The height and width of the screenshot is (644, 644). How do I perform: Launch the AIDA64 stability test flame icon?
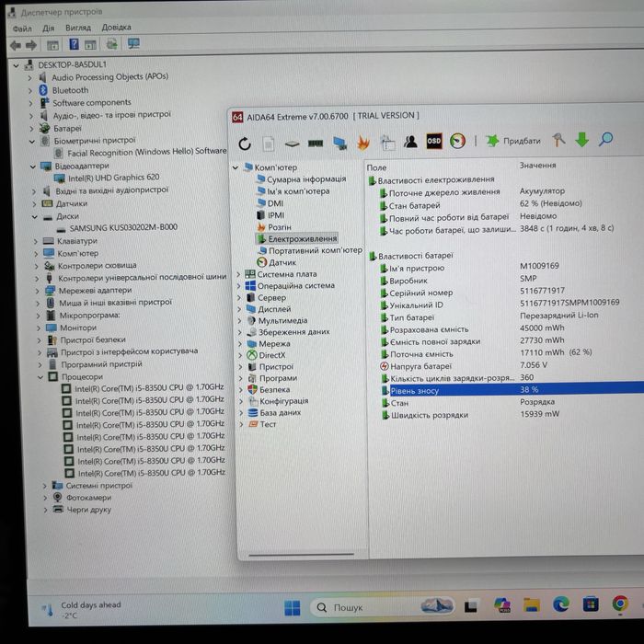(x=363, y=143)
